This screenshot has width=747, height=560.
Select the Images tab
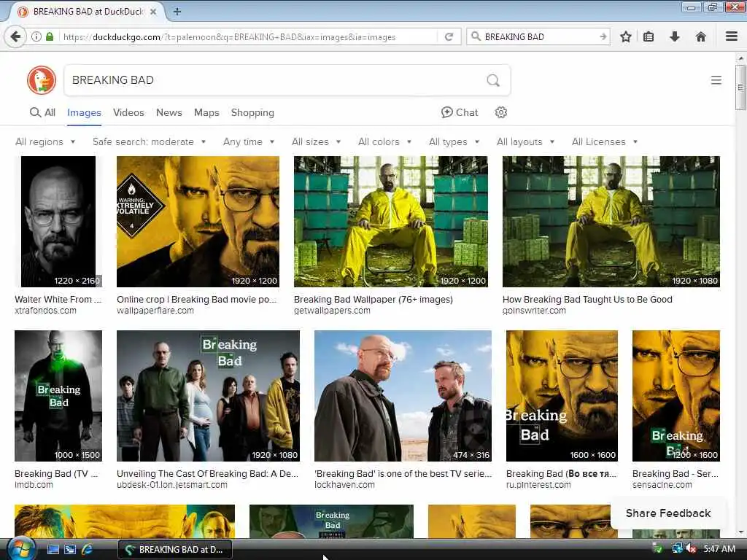(84, 112)
